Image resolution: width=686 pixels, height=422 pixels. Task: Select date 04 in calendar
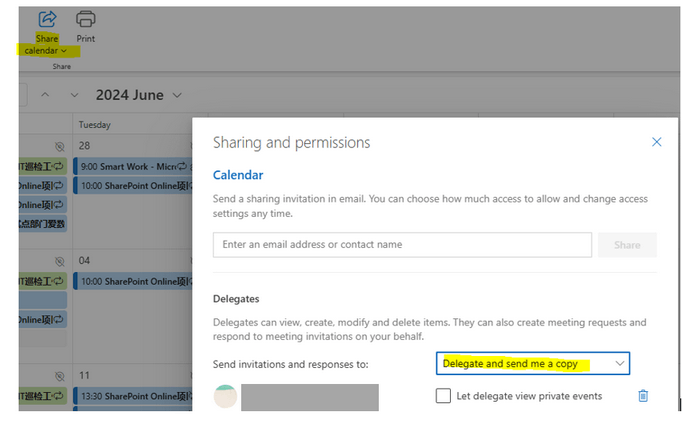[x=84, y=261]
